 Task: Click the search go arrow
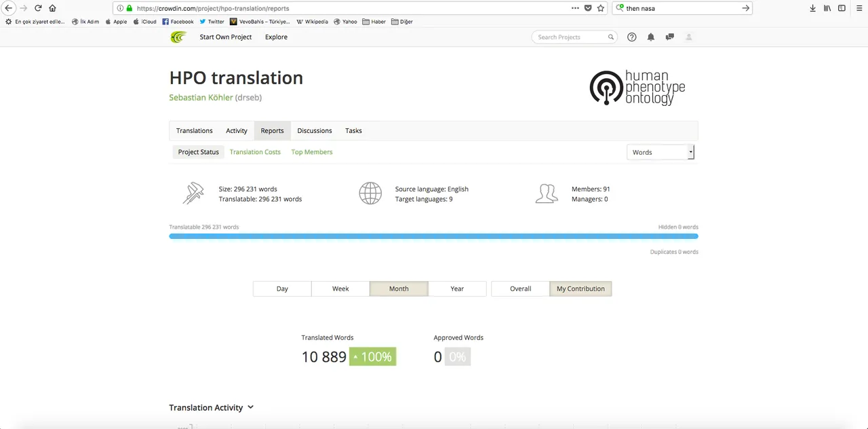coord(746,8)
